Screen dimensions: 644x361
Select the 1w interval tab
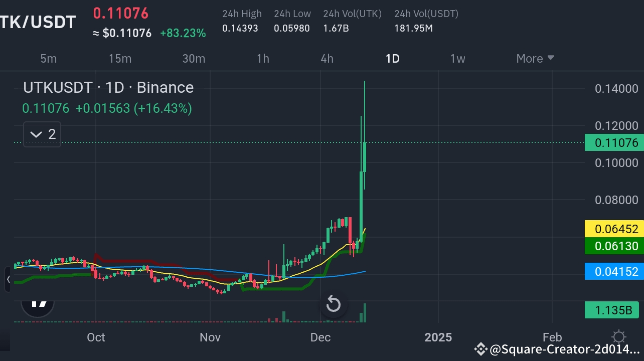pos(457,58)
